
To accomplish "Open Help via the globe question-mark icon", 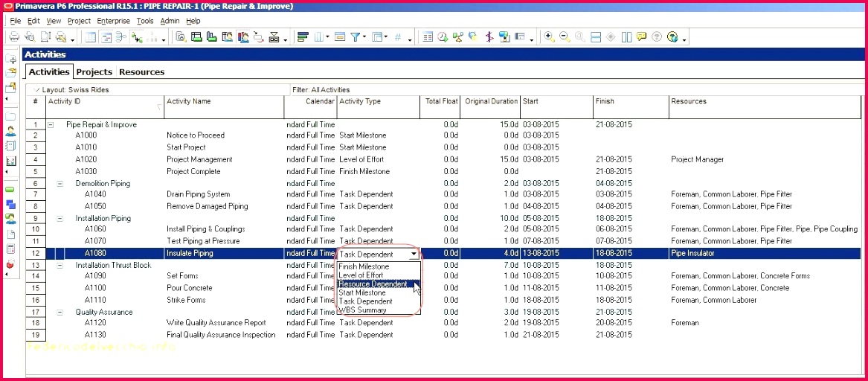I will pyautogui.click(x=672, y=36).
